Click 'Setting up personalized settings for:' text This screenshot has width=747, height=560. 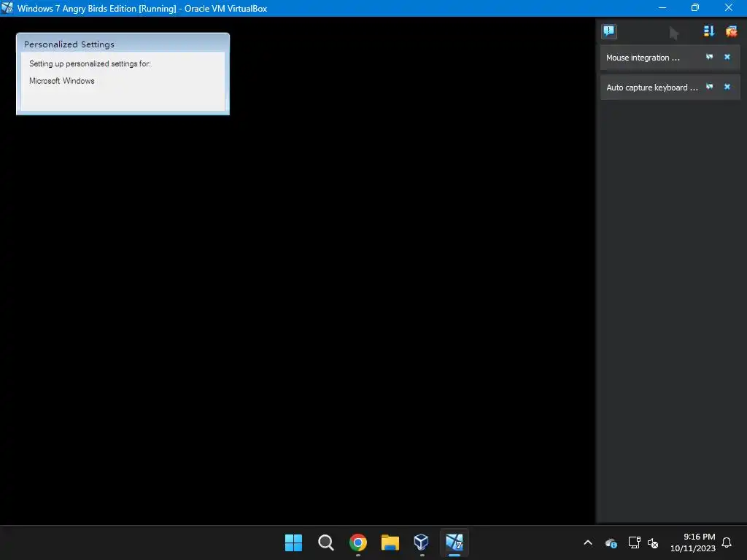(90, 64)
